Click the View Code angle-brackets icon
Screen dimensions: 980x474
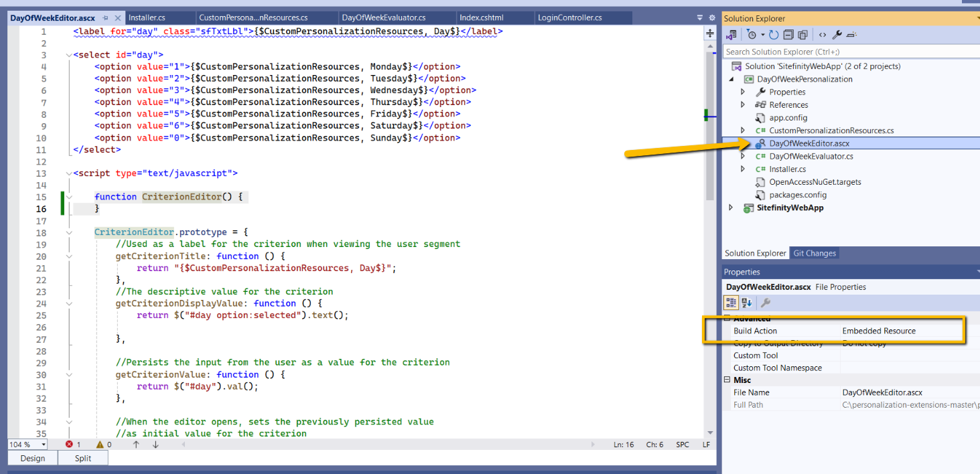point(823,35)
